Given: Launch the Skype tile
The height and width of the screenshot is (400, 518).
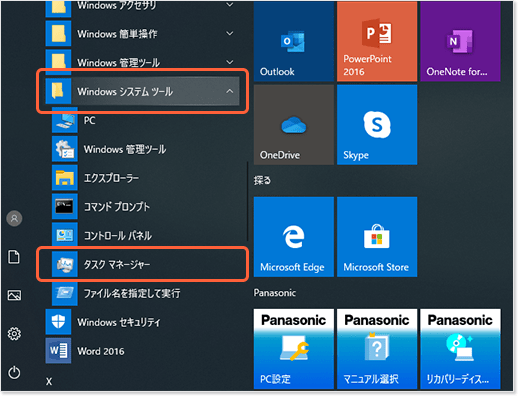Looking at the screenshot, I should pyautogui.click(x=377, y=125).
